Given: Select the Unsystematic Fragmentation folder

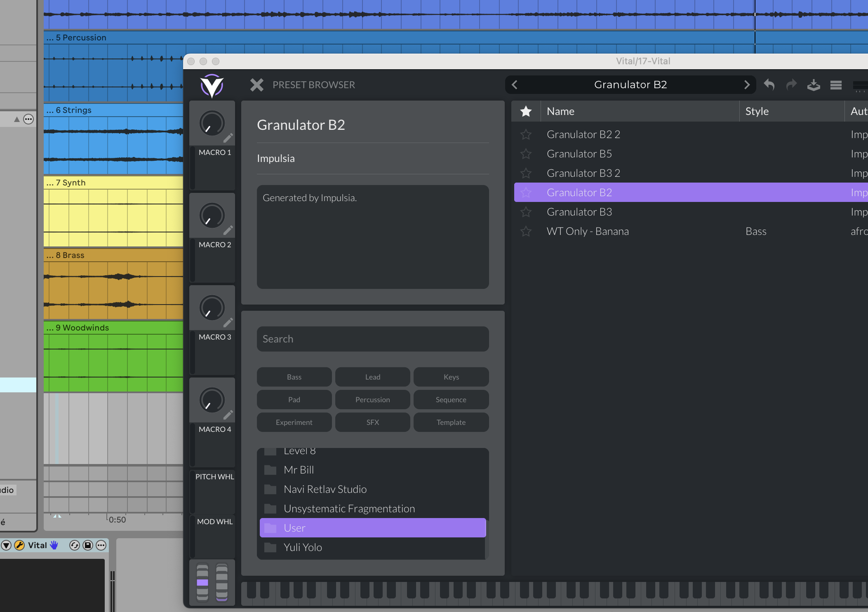Looking at the screenshot, I should 372,509.
